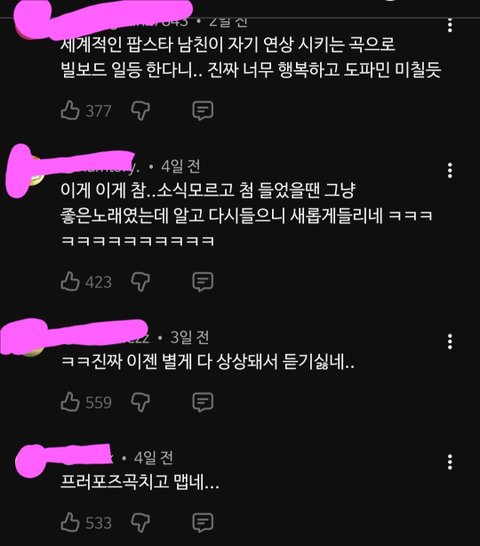
Task: Dislike the comment with 423 likes
Action: coord(140,281)
